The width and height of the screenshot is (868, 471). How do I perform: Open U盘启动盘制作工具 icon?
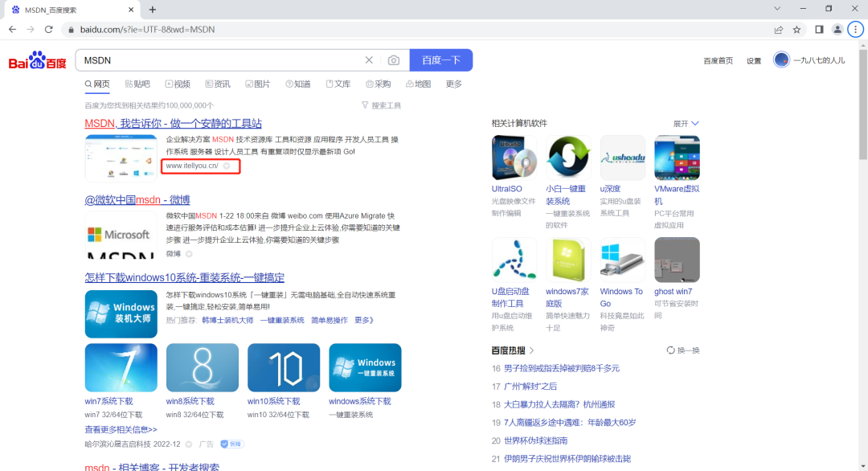tap(514, 260)
